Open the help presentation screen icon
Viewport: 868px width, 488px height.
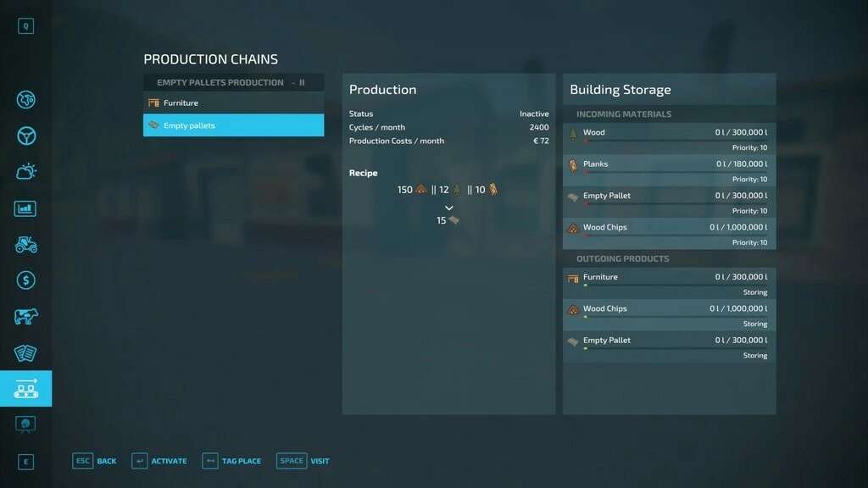(25, 424)
